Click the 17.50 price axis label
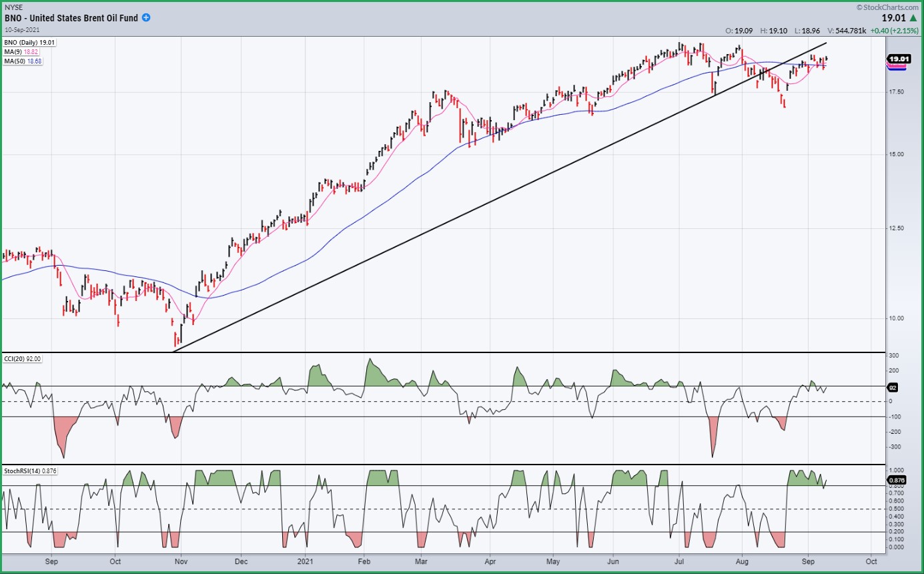This screenshot has height=574, width=924. (896, 91)
